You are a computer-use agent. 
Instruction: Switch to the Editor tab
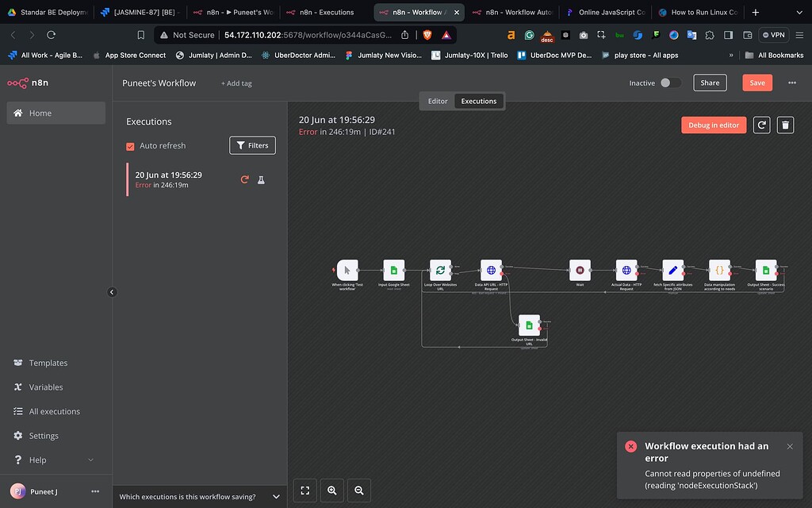438,101
